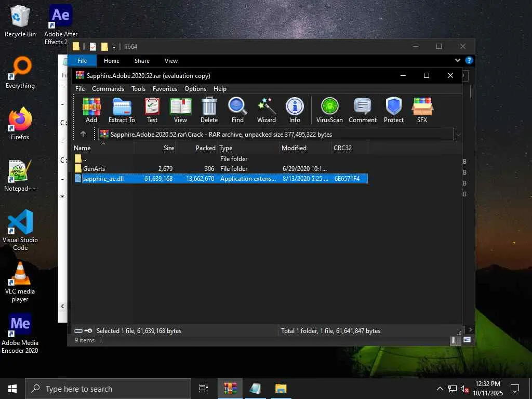Select the sapphire_ae.dll file row

click(220, 179)
